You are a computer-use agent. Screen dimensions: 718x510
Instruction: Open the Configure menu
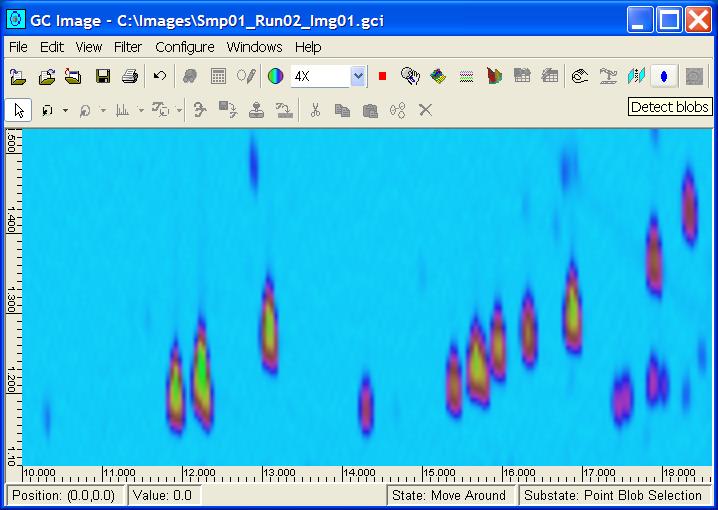pyautogui.click(x=184, y=47)
